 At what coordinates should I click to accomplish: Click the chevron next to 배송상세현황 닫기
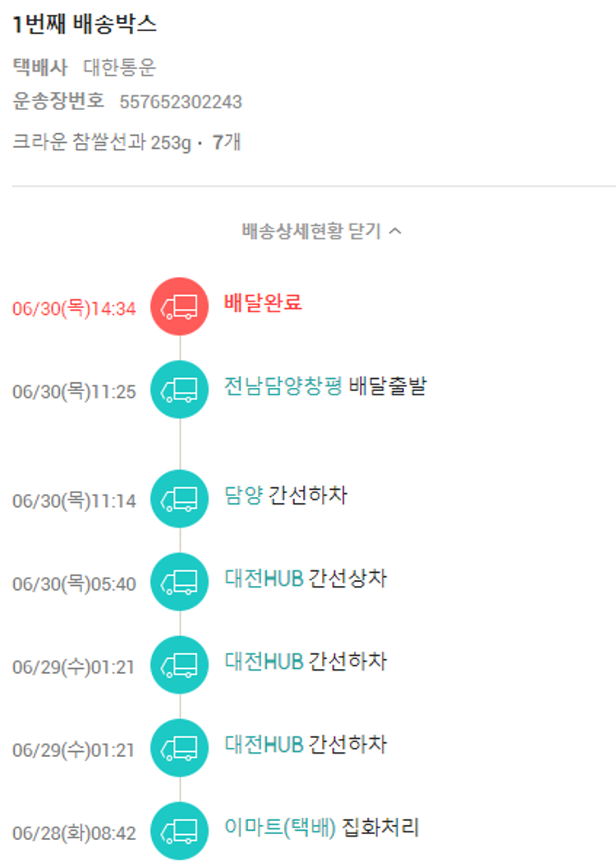395,232
